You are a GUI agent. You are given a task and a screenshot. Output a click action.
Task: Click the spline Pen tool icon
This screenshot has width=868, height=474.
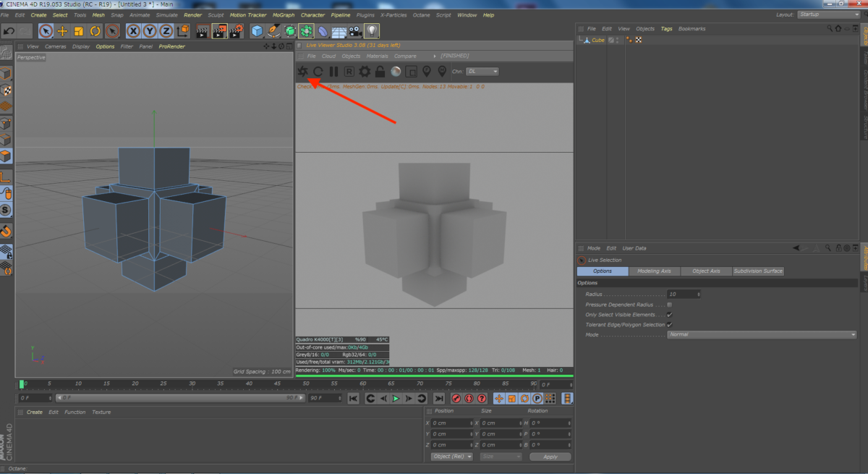[273, 30]
